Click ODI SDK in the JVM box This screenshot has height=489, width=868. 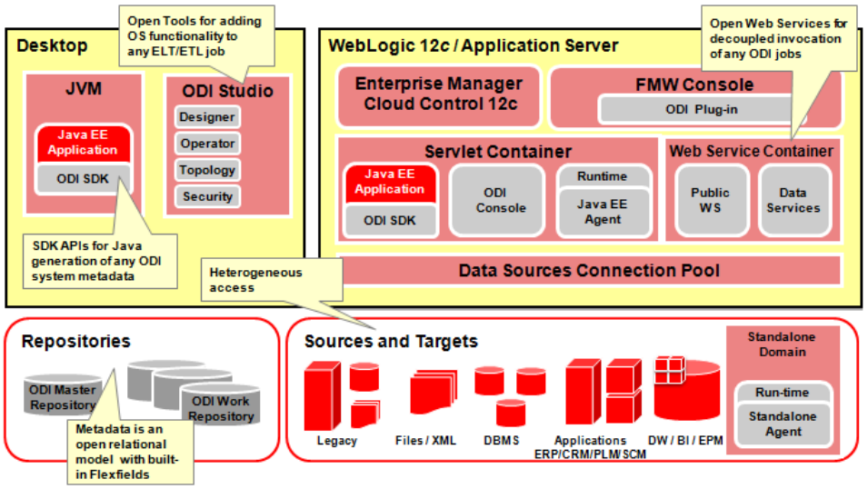pos(83,179)
